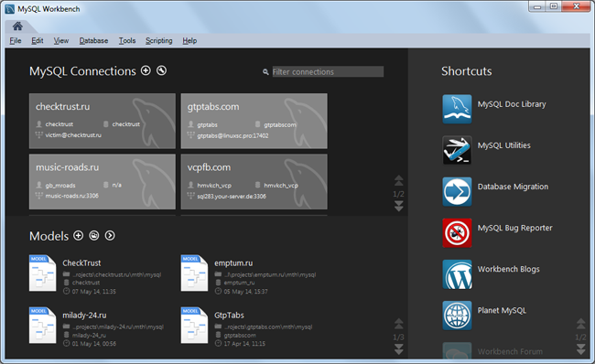Image resolution: width=595 pixels, height=364 pixels.
Task: Click the milady-24.ru model name
Action: [84, 316]
